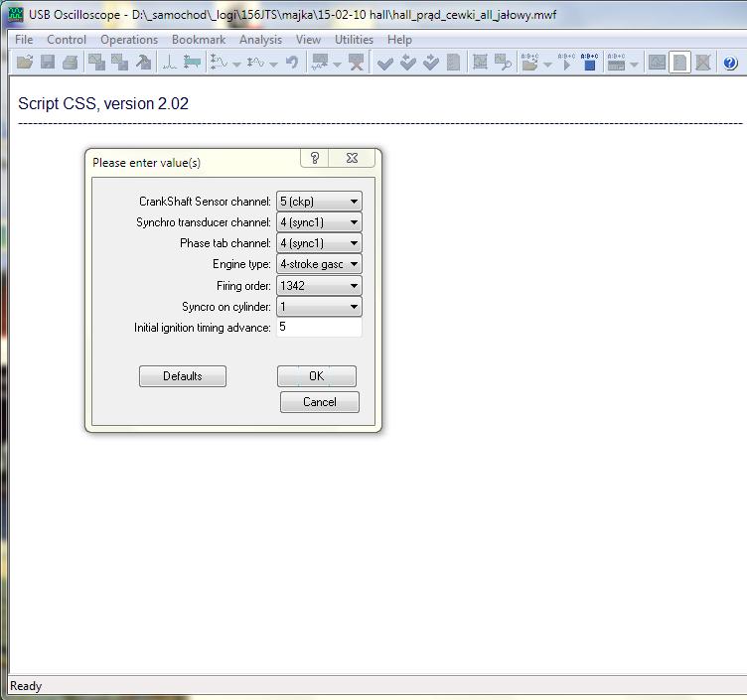
Task: Expand arrow next to horizontal scale icon
Action: point(273,65)
